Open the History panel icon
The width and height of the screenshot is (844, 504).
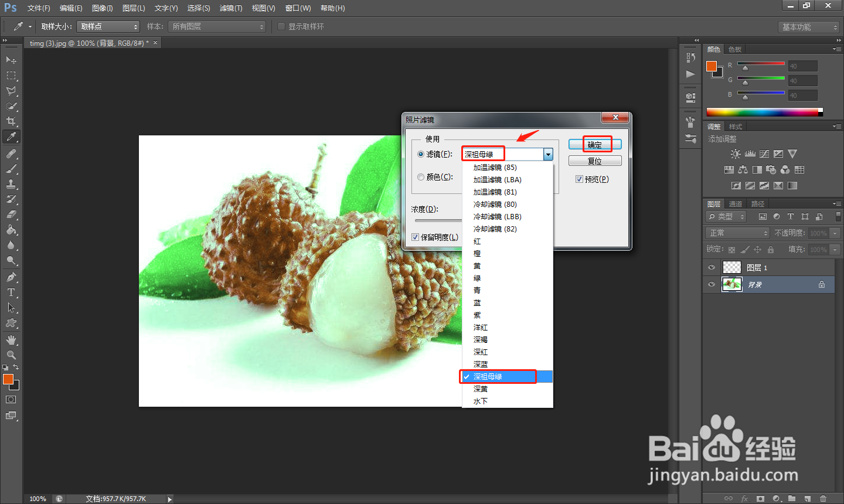(x=690, y=57)
